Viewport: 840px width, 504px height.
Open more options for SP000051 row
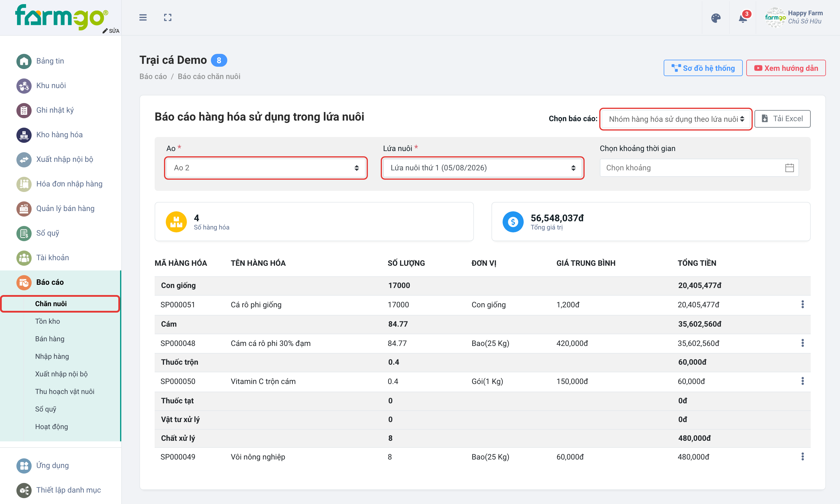coord(803,304)
